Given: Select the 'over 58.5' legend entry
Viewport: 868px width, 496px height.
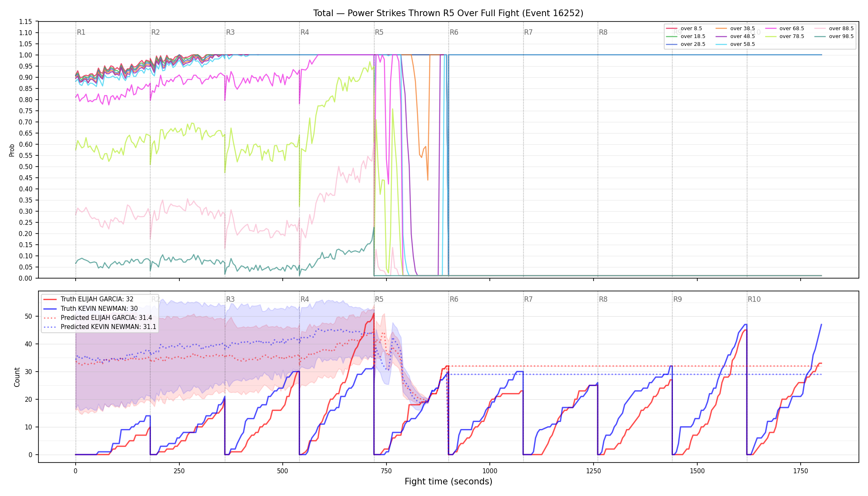Looking at the screenshot, I should [x=735, y=44].
